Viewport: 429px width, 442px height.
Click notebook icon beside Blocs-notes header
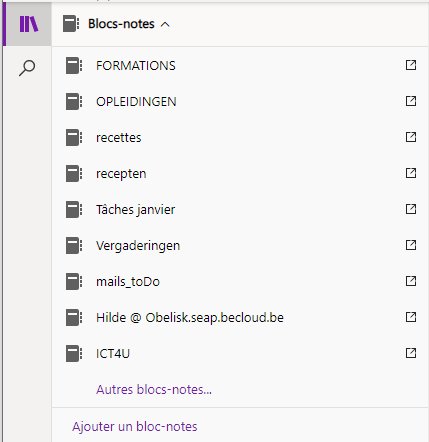click(71, 24)
